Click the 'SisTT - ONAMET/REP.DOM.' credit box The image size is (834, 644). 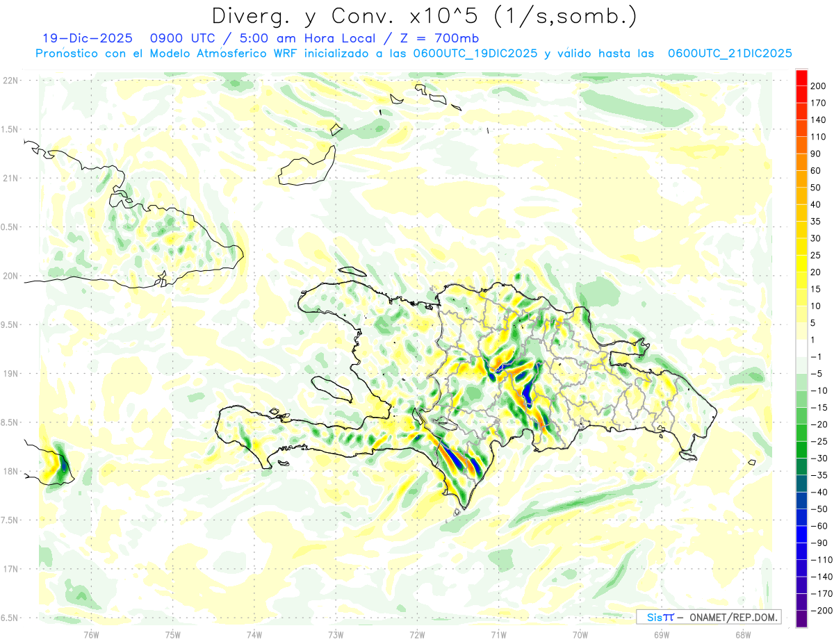(x=708, y=617)
